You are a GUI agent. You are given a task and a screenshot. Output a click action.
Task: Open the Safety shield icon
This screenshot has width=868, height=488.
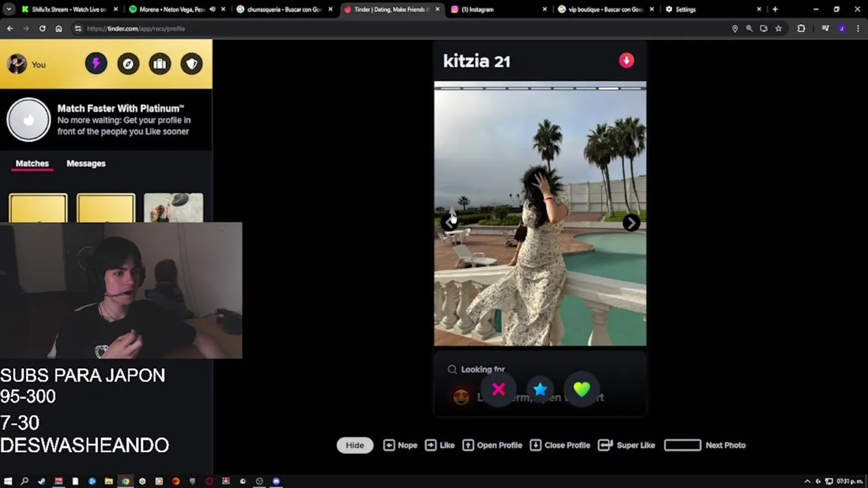[192, 64]
